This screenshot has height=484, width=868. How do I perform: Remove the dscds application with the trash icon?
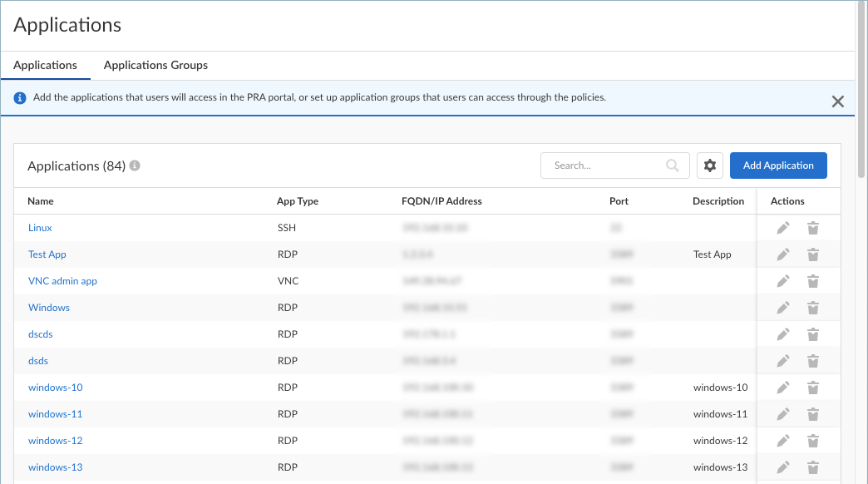click(x=812, y=333)
